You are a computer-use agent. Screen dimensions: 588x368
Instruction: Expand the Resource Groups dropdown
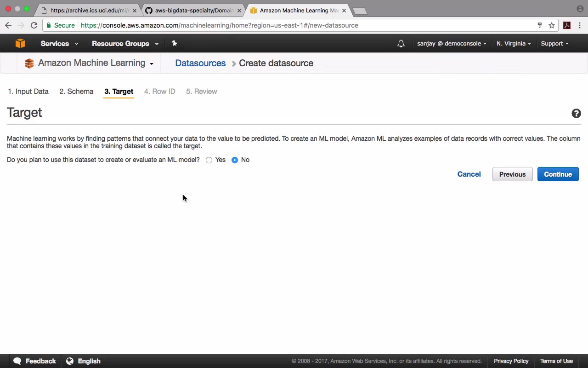125,44
